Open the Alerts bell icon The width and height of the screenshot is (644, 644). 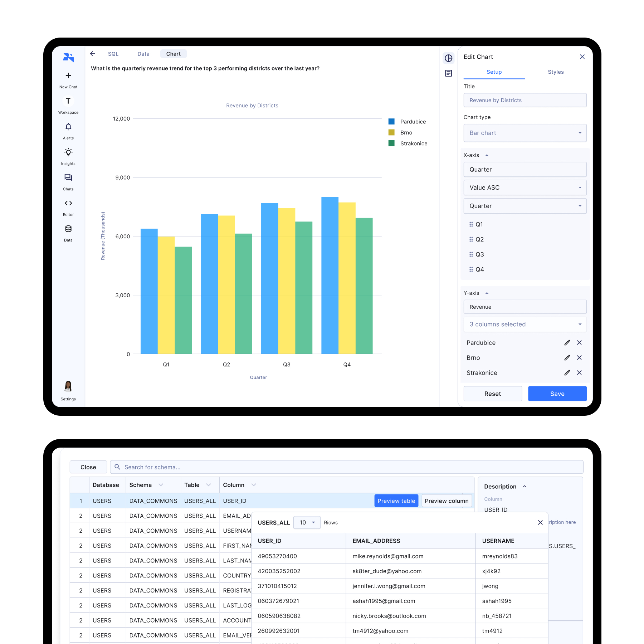pyautogui.click(x=68, y=127)
